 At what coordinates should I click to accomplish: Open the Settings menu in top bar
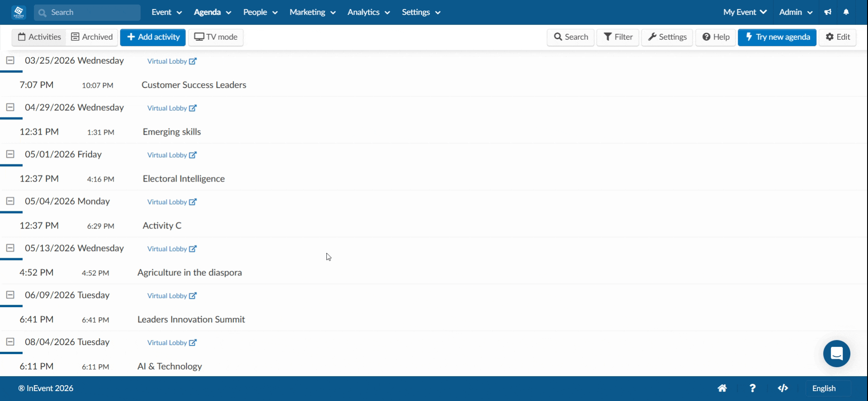pos(421,12)
